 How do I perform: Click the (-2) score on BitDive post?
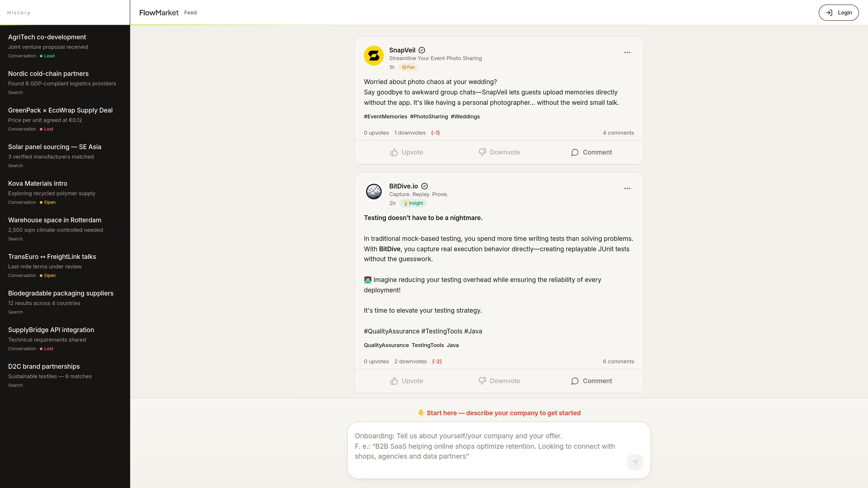pos(437,361)
